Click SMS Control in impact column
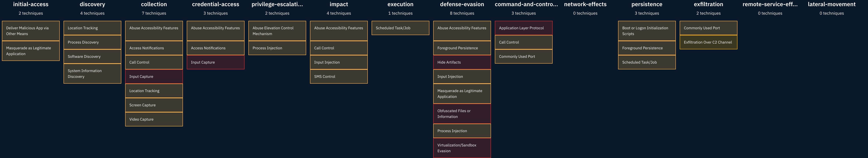868x158 pixels. click(339, 76)
